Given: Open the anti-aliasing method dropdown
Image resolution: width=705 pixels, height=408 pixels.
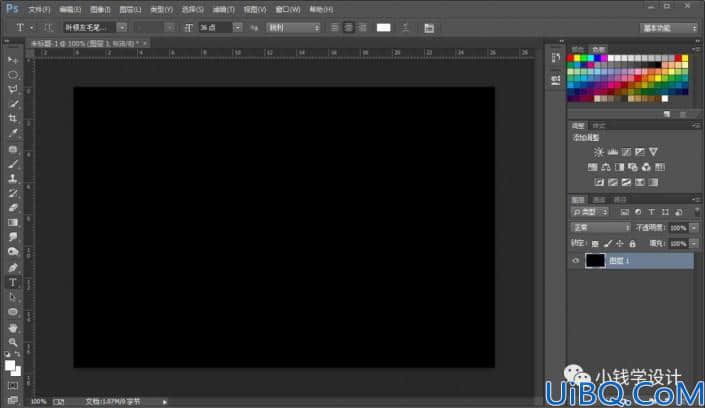Looking at the screenshot, I should [x=293, y=27].
